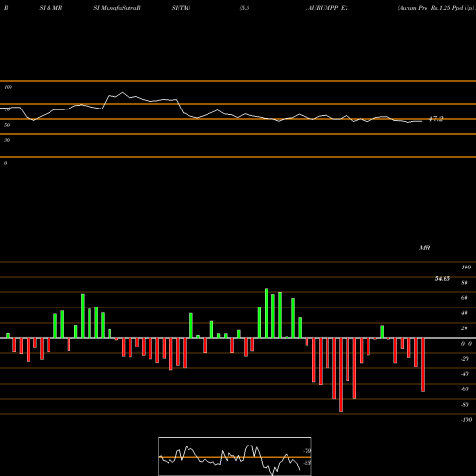Click the 'SI(TM)' header label
Viewport: 476px width, 476px height.
coord(181,8)
